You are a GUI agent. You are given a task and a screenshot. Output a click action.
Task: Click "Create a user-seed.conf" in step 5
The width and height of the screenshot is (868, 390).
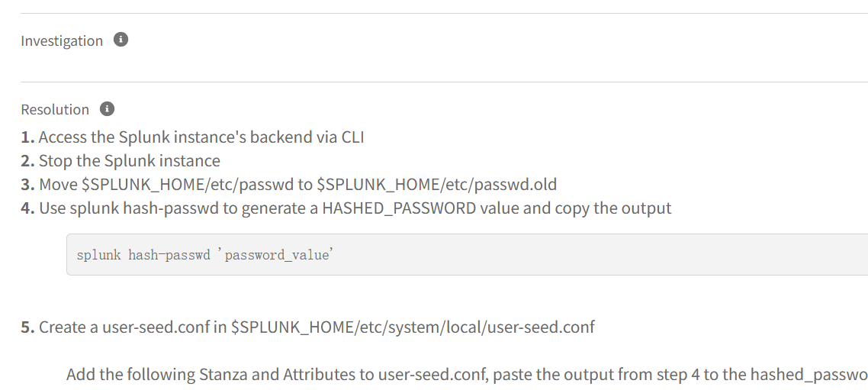point(124,327)
